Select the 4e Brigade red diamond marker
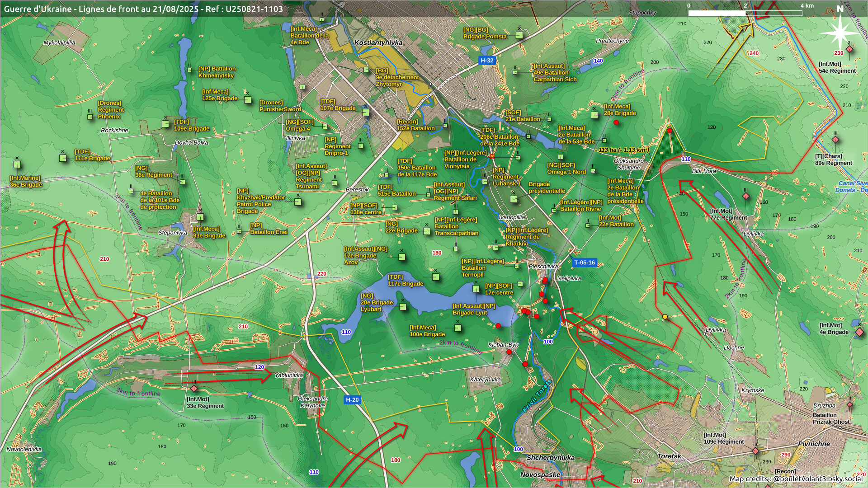This screenshot has width=868, height=488. tap(859, 332)
